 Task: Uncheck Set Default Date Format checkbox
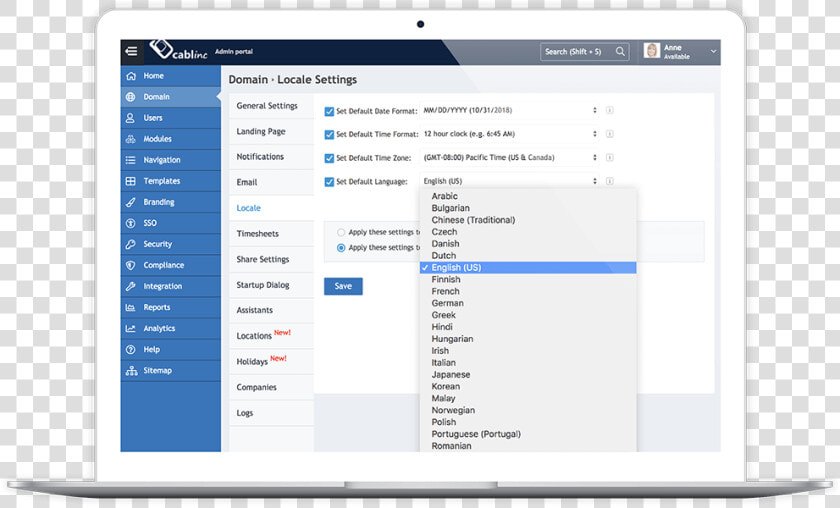pyautogui.click(x=329, y=111)
